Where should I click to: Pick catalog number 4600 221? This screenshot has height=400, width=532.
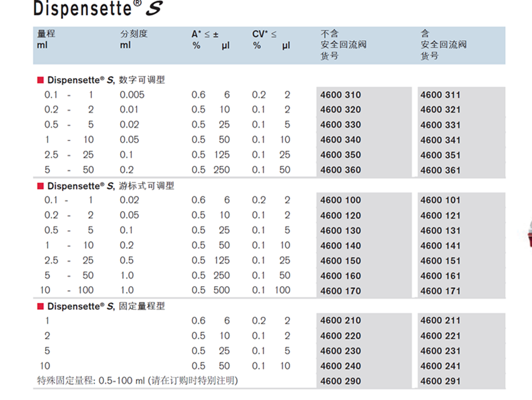pyautogui.click(x=441, y=336)
